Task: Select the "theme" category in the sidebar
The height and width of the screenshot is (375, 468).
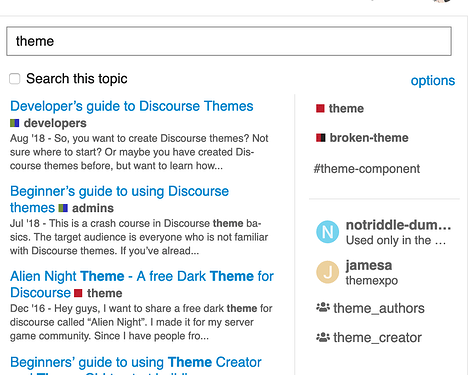Action: (340, 108)
